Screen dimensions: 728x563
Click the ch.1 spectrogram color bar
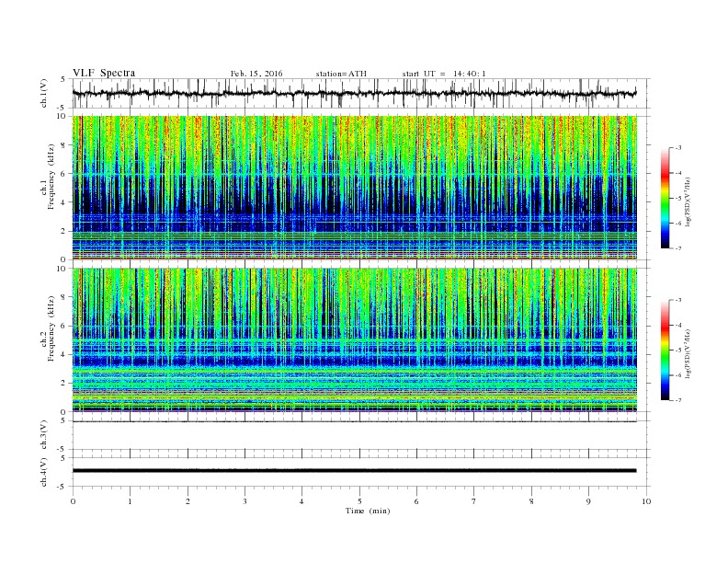665,198
